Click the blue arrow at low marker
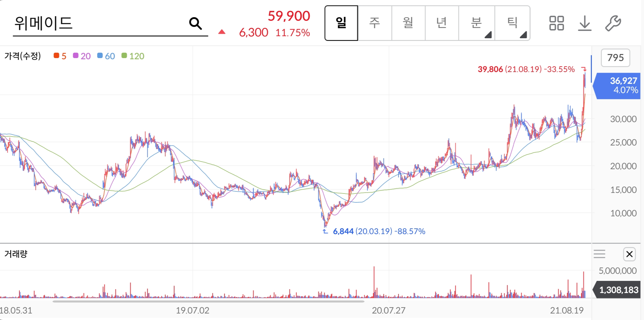The image size is (644, 320). (325, 231)
